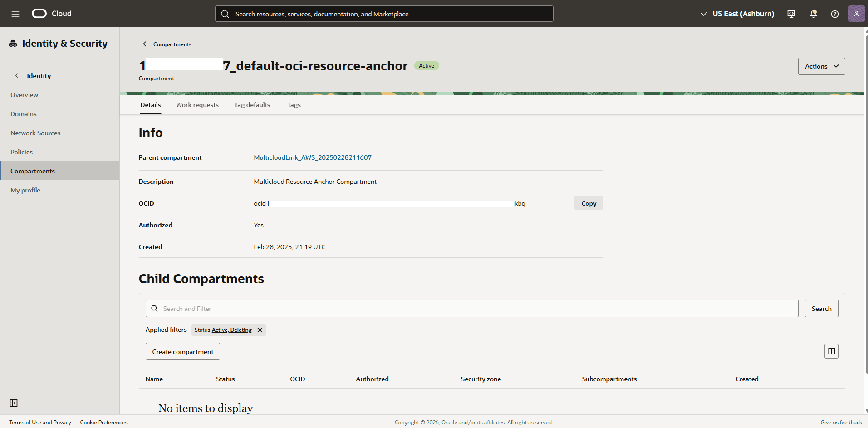The height and width of the screenshot is (428, 868).
Task: Open the table column settings icon
Action: [831, 351]
